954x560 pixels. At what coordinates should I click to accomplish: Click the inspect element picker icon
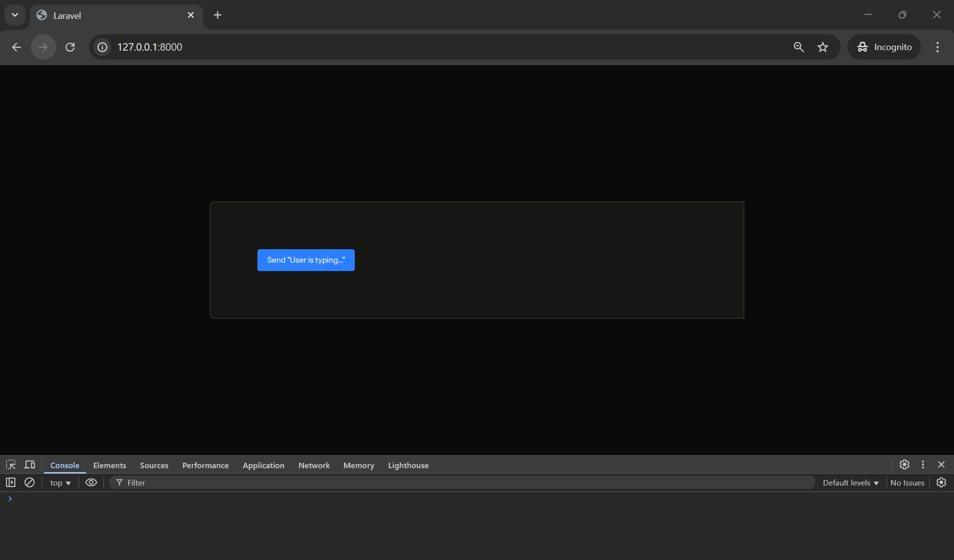10,465
